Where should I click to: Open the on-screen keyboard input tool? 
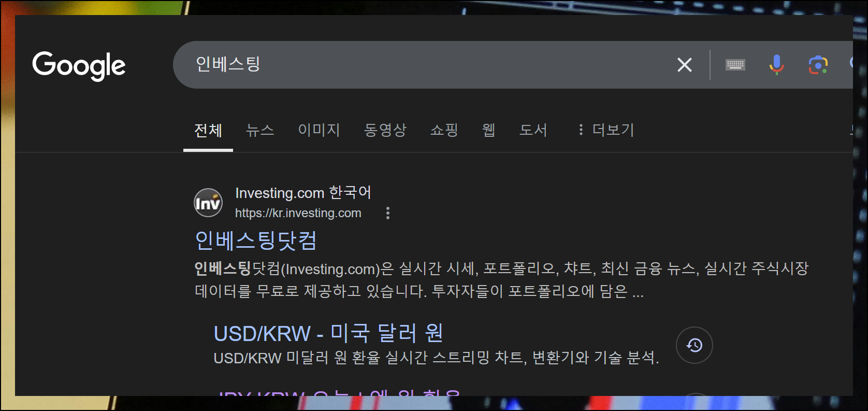pos(735,65)
